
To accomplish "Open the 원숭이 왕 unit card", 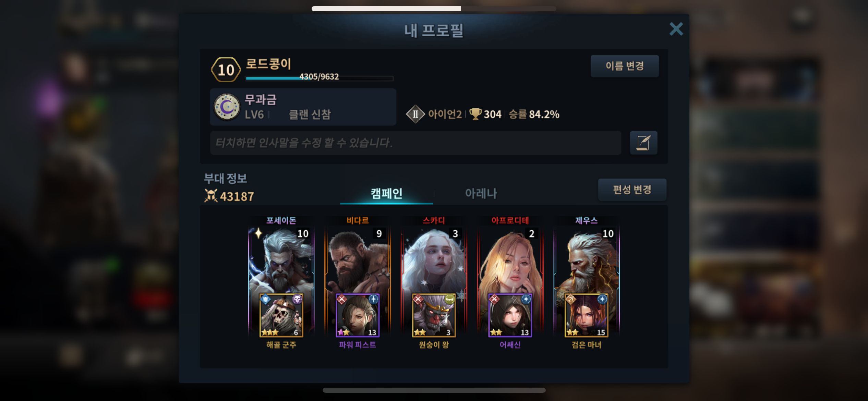I will (434, 315).
